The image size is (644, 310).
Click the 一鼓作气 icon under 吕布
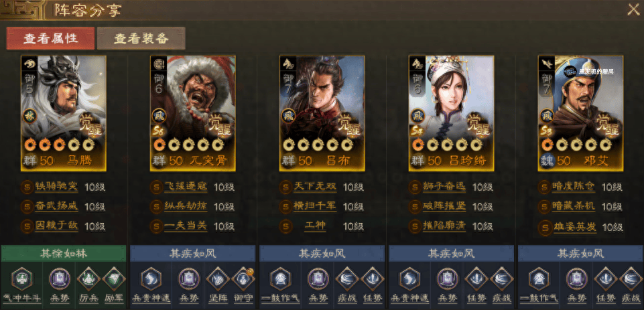[x=281, y=279]
